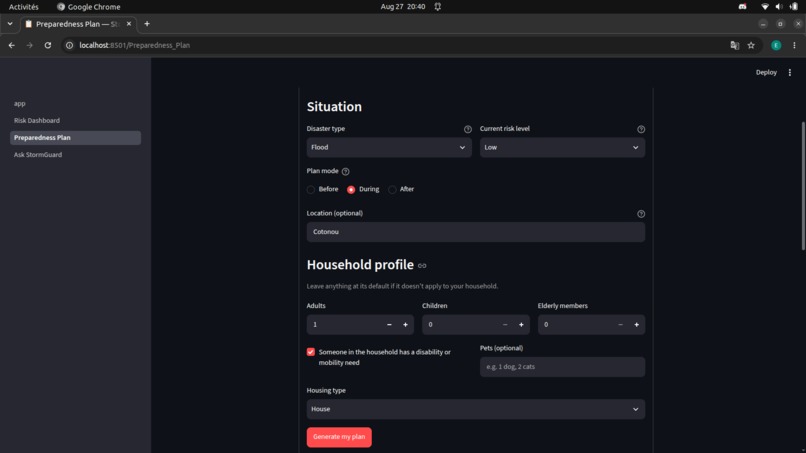
Task: Open the Housing type dropdown showing House
Action: (475, 409)
